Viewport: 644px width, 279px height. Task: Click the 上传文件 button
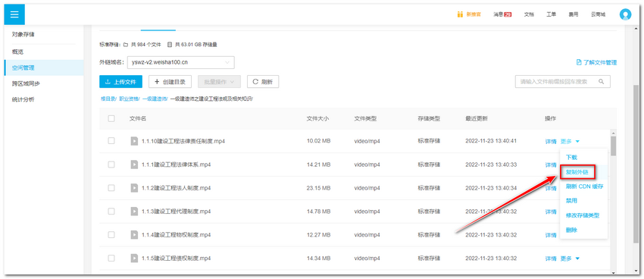(120, 82)
